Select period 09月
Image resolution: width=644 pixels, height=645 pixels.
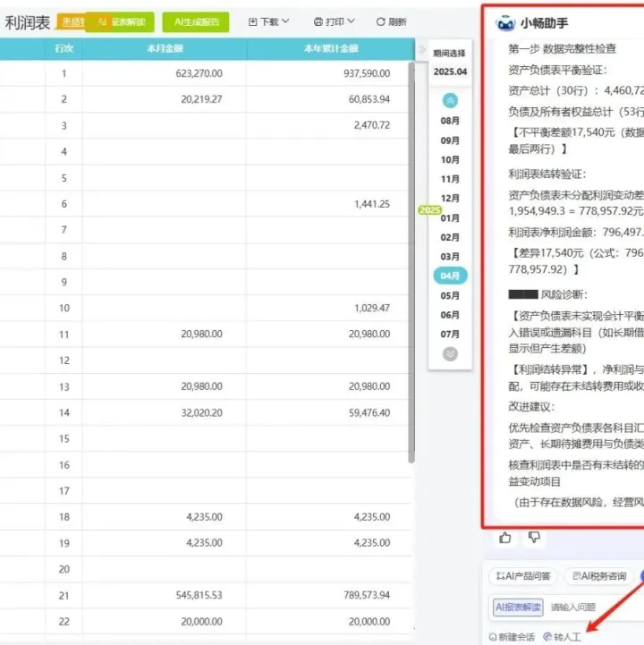click(450, 140)
